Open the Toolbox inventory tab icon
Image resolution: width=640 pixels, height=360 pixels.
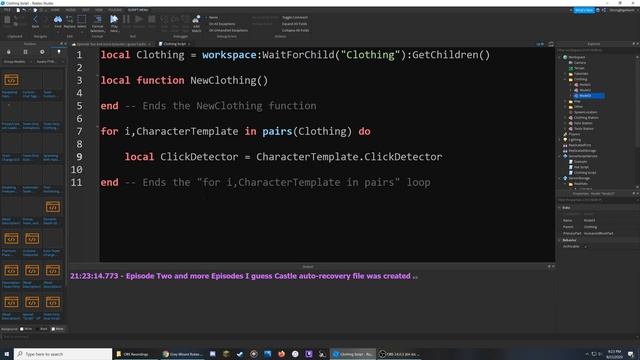coord(25,52)
